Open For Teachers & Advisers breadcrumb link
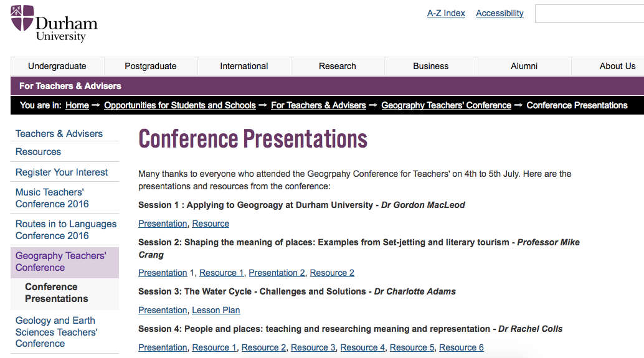The width and height of the screenshot is (644, 358). point(318,105)
